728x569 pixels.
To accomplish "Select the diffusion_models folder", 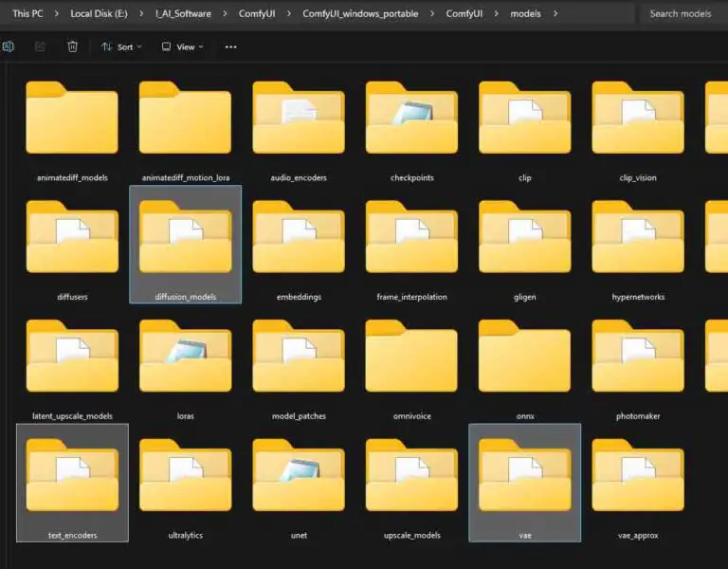I will (x=185, y=245).
